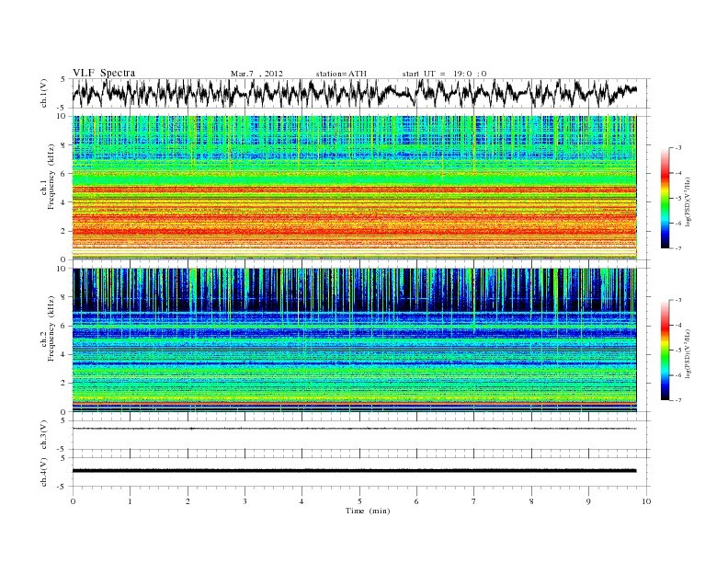Click time axis tick label "9"
Screen dimensions: 728x563
click(588, 501)
